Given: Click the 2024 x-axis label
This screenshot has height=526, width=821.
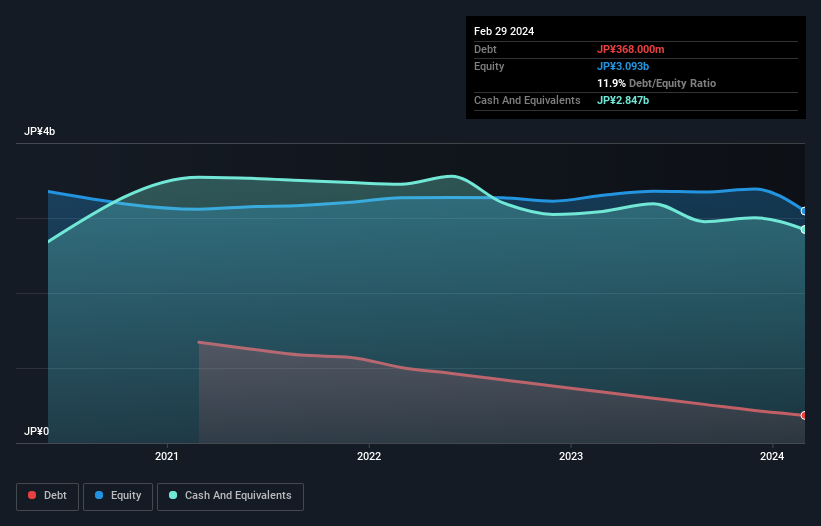Looking at the screenshot, I should (x=772, y=456).
